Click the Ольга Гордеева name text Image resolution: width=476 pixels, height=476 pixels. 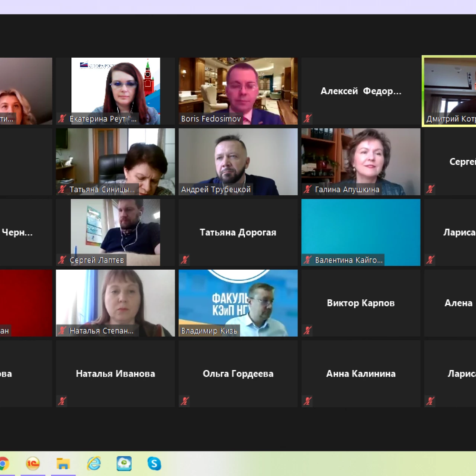pos(238,374)
